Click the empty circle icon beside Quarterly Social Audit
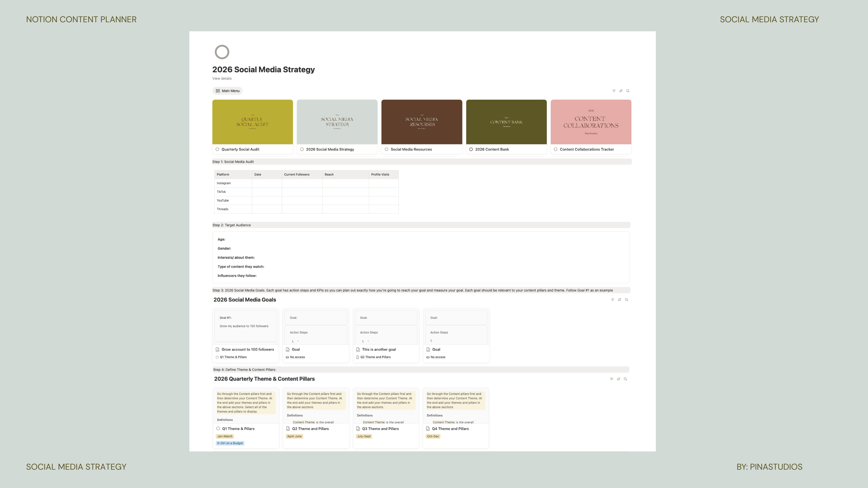Screen dimensions: 868x488 click(x=218, y=149)
